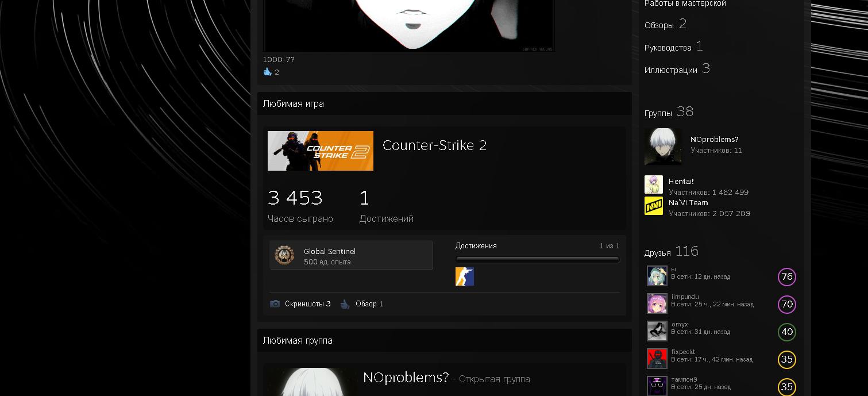Open the Counter-Strike 2 title link
The image size is (868, 396).
tap(434, 145)
